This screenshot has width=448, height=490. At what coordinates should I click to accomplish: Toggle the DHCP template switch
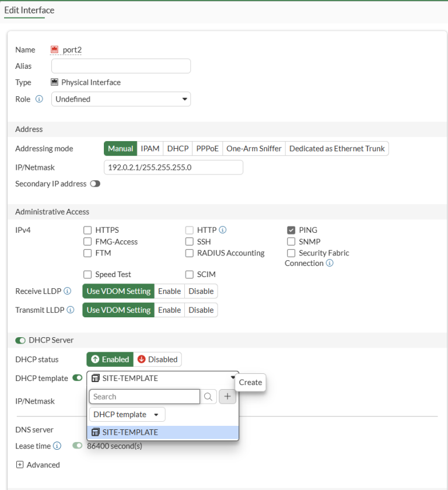point(78,378)
